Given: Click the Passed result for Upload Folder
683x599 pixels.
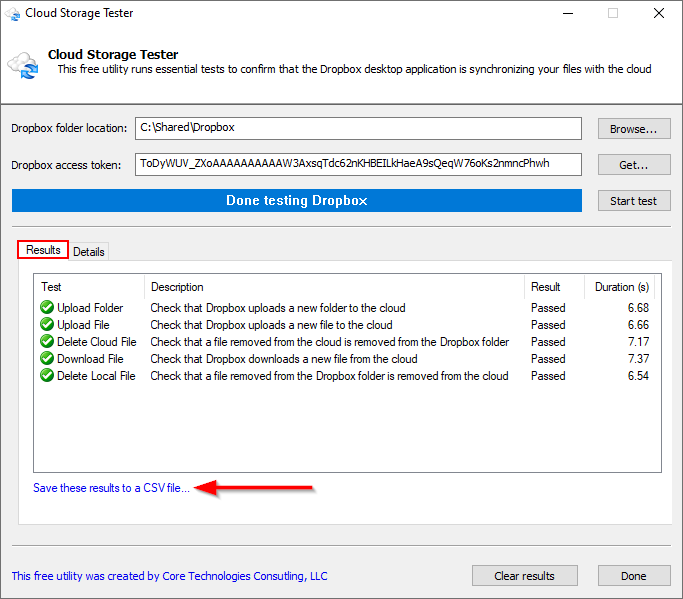Looking at the screenshot, I should (548, 308).
